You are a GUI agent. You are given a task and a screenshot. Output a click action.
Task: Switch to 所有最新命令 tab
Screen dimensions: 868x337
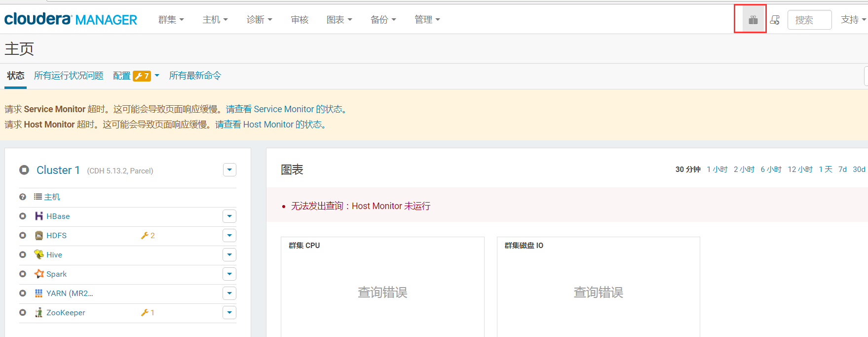tap(195, 76)
